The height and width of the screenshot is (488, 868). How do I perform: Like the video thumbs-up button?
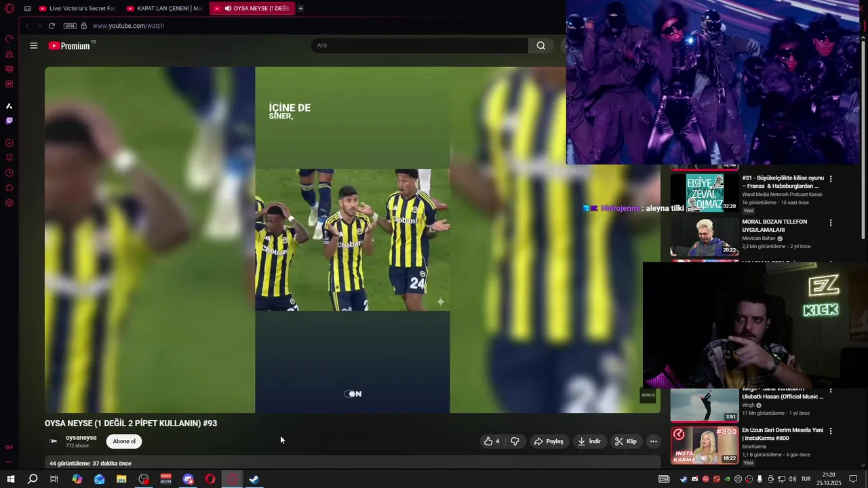(x=492, y=441)
